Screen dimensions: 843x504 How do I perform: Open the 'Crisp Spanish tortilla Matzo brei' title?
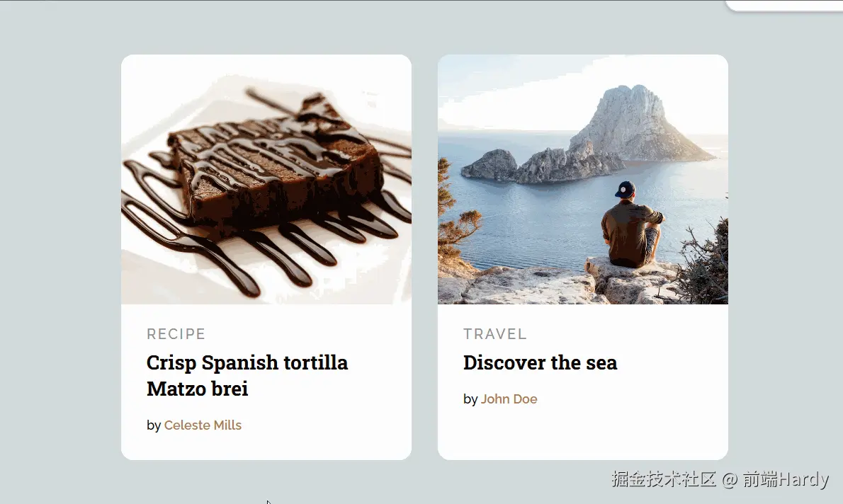click(x=247, y=376)
